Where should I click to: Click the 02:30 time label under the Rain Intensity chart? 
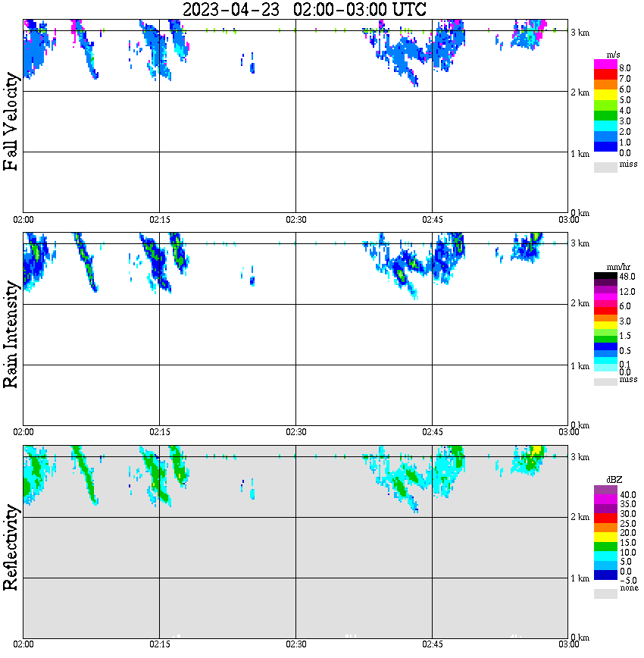tap(295, 432)
